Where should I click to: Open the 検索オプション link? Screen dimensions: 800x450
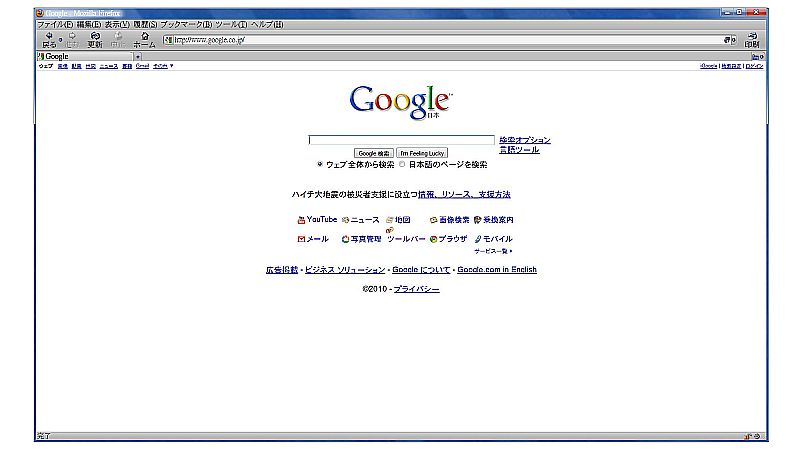525,140
